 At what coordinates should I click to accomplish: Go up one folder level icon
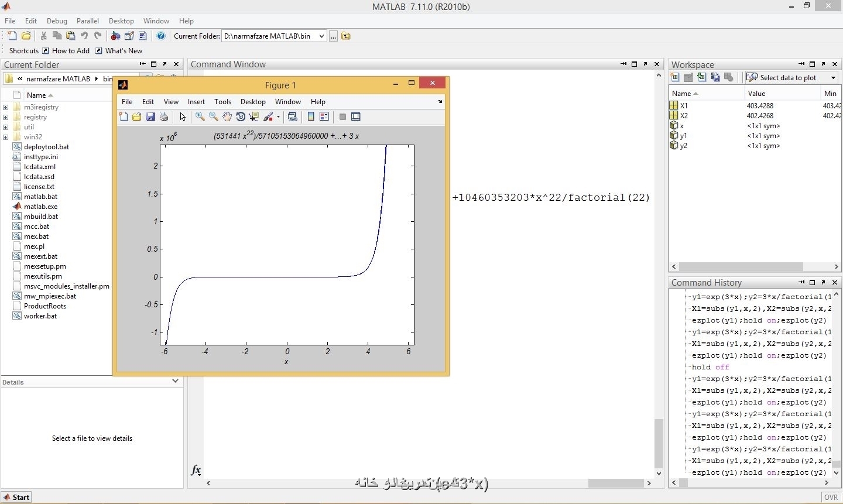(346, 36)
